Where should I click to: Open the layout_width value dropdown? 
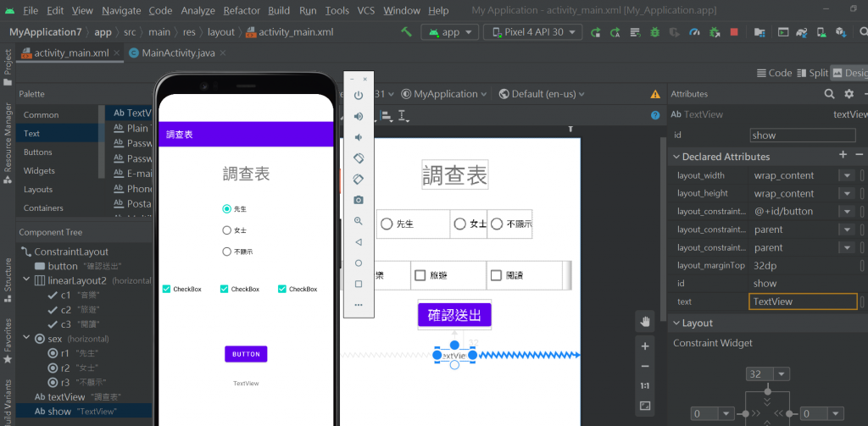tap(847, 176)
